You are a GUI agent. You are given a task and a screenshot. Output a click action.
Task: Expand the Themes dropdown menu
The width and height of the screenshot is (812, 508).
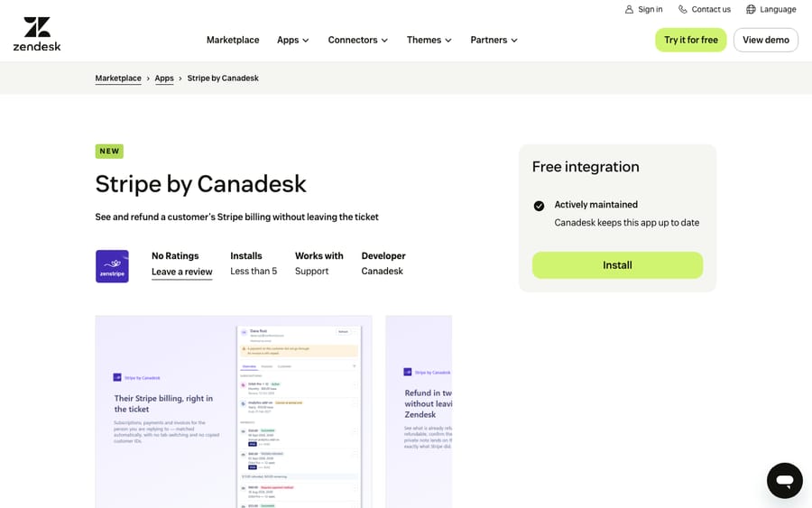point(429,40)
